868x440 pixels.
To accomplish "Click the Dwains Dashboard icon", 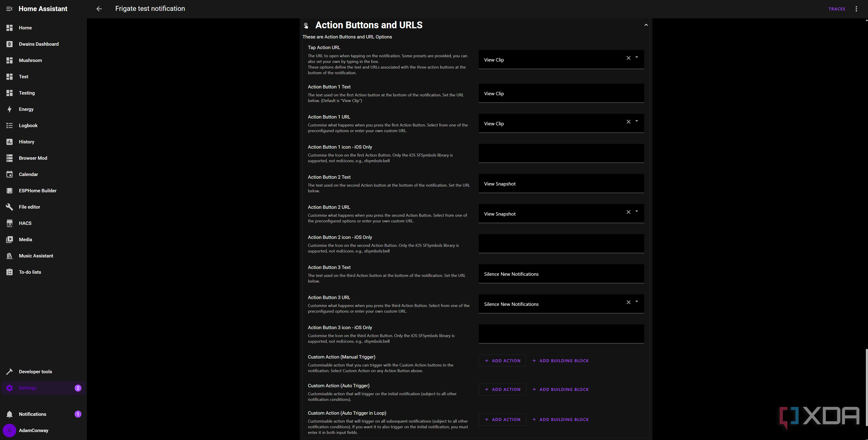I will click(x=9, y=44).
